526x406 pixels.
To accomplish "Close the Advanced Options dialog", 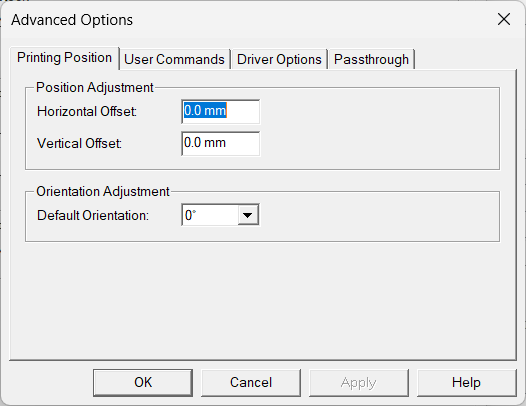I will click(504, 19).
